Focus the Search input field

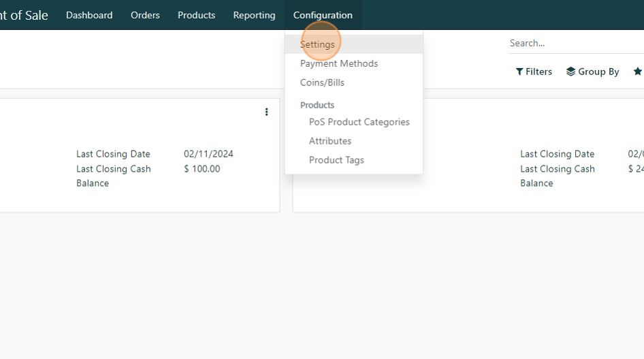(575, 43)
